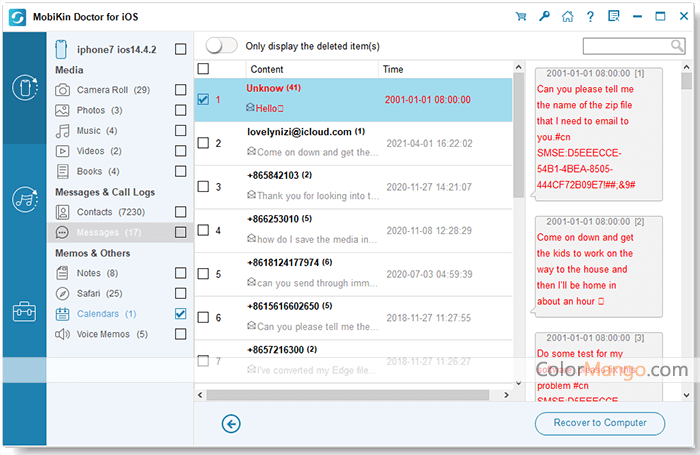Open the toolbox icon in the sidebar
This screenshot has width=700, height=455.
pos(23,311)
